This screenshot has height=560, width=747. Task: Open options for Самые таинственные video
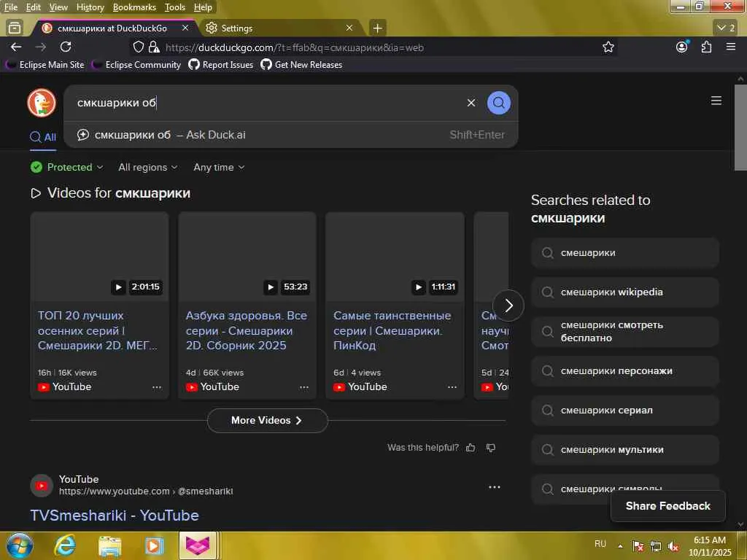[452, 387]
